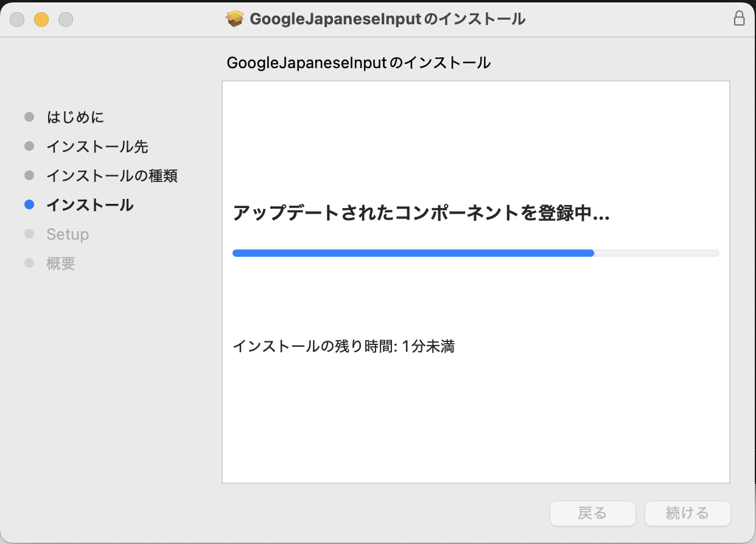Viewport: 756px width, 544px height.
Task: Select the インストールの種類 step label
Action: (x=112, y=176)
